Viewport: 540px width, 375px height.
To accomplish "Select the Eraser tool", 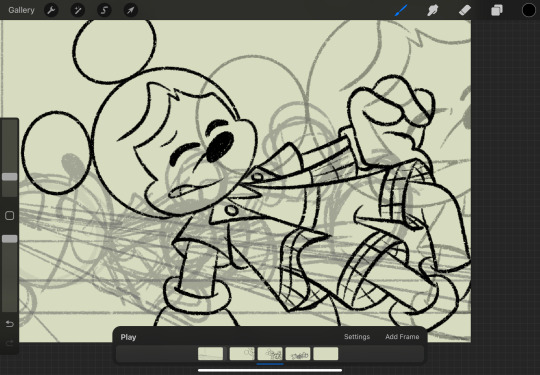I will (x=465, y=10).
